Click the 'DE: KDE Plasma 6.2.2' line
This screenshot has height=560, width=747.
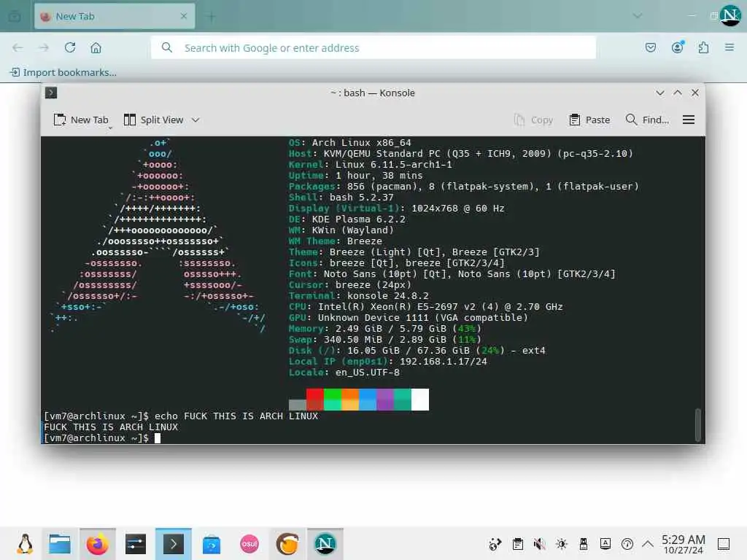pos(347,219)
